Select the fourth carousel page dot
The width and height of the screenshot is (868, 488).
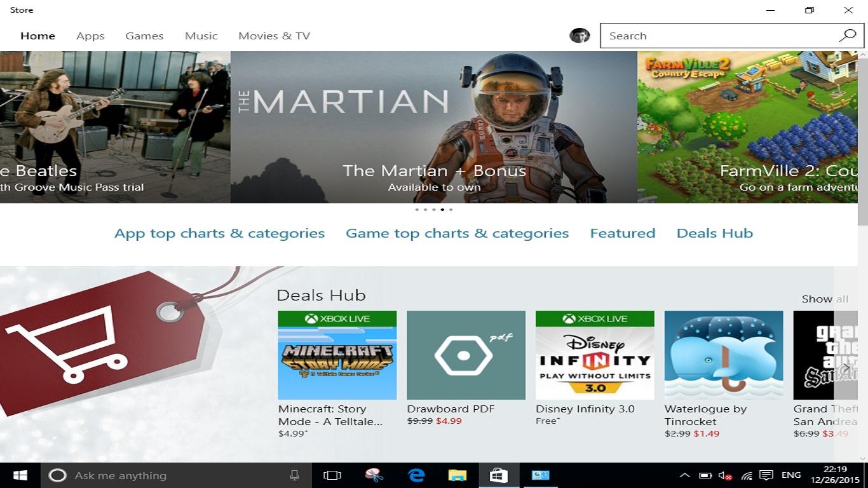coord(442,209)
